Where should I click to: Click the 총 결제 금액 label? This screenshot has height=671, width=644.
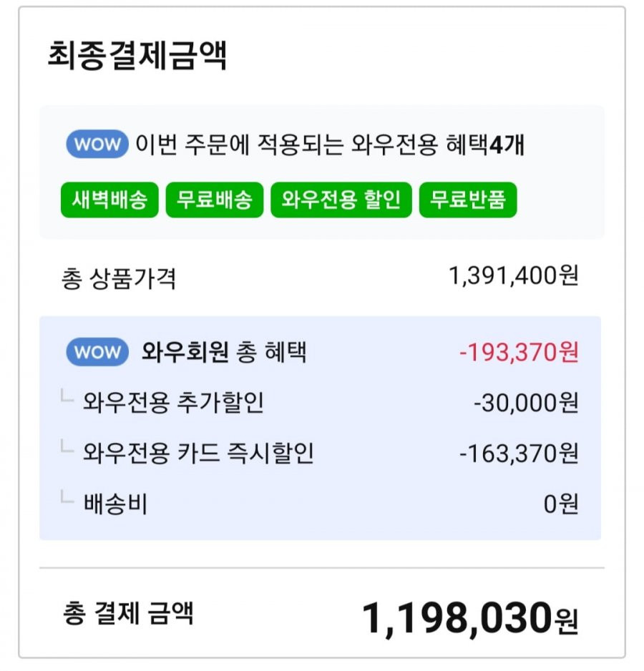(x=128, y=613)
